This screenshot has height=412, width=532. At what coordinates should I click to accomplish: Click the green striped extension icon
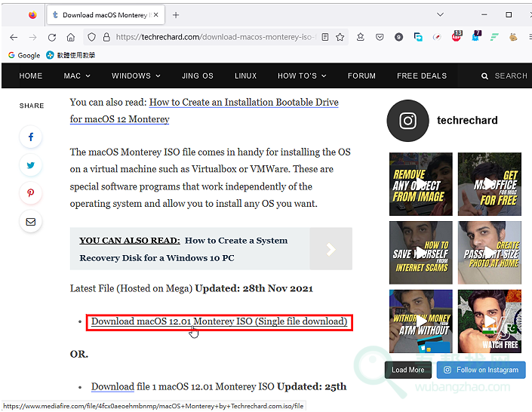pos(494,37)
